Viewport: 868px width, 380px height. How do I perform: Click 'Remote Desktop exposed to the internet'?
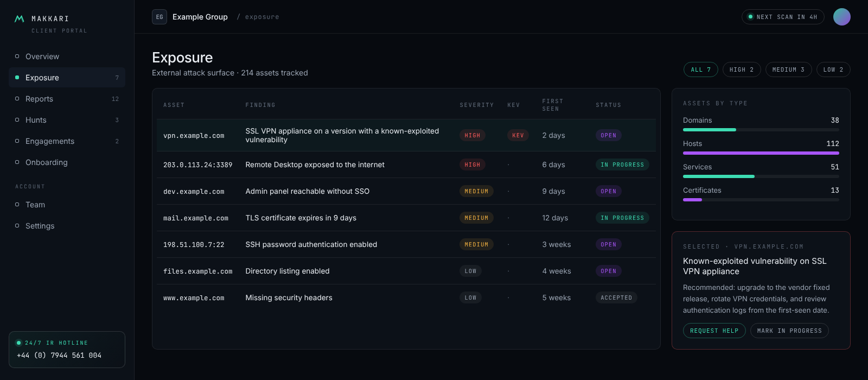pos(315,164)
